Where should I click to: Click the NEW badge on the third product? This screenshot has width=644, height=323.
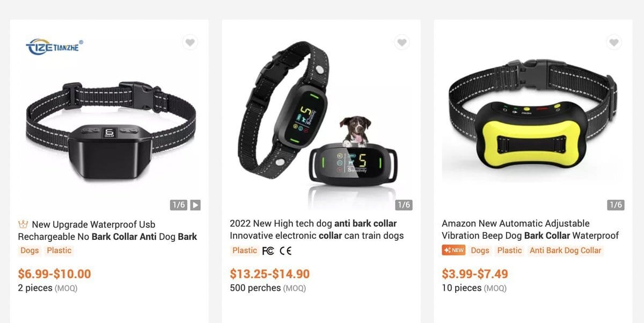[x=453, y=251]
